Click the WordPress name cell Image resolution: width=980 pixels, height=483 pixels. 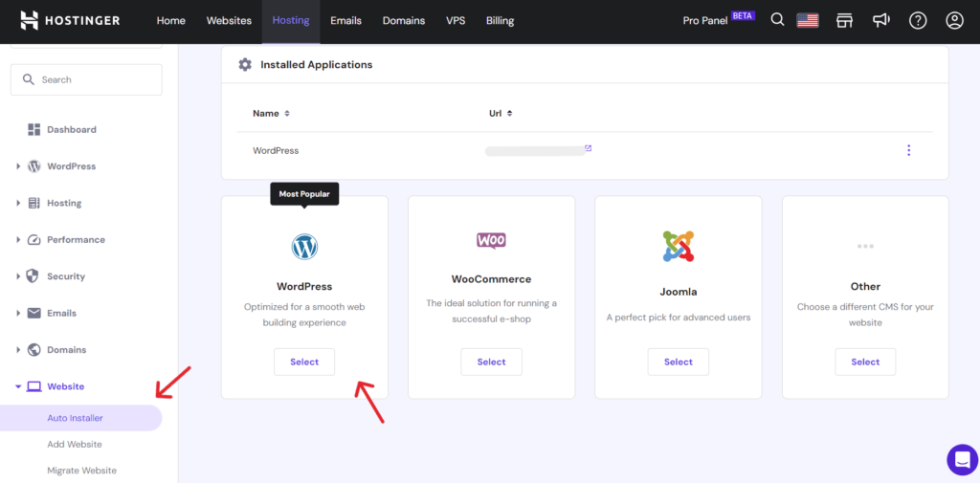click(x=276, y=150)
